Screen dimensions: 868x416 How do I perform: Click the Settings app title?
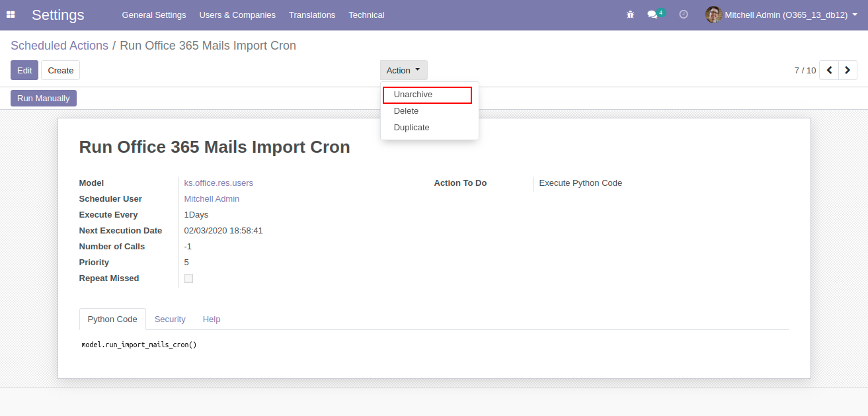58,15
